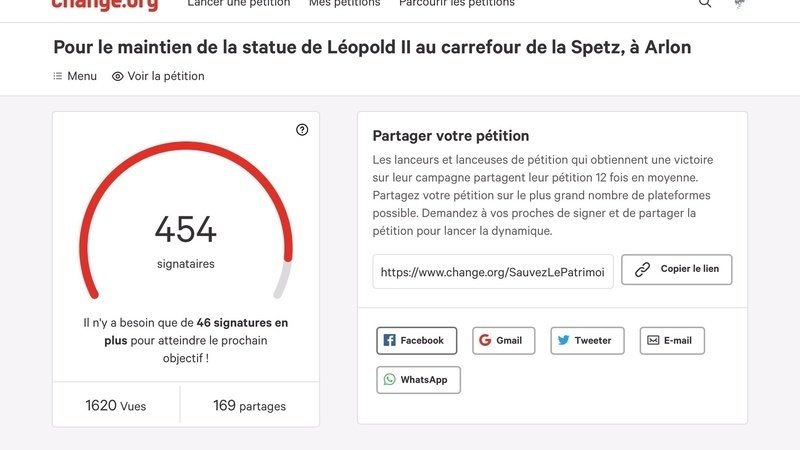Tweet the petition on Twitter
This screenshot has width=800, height=450.
[x=587, y=340]
